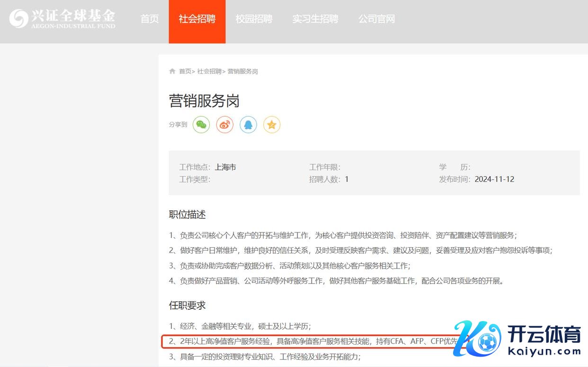This screenshot has width=588, height=367.
Task: Click the 兴证全球基金 logo in the header
Action: [62, 18]
